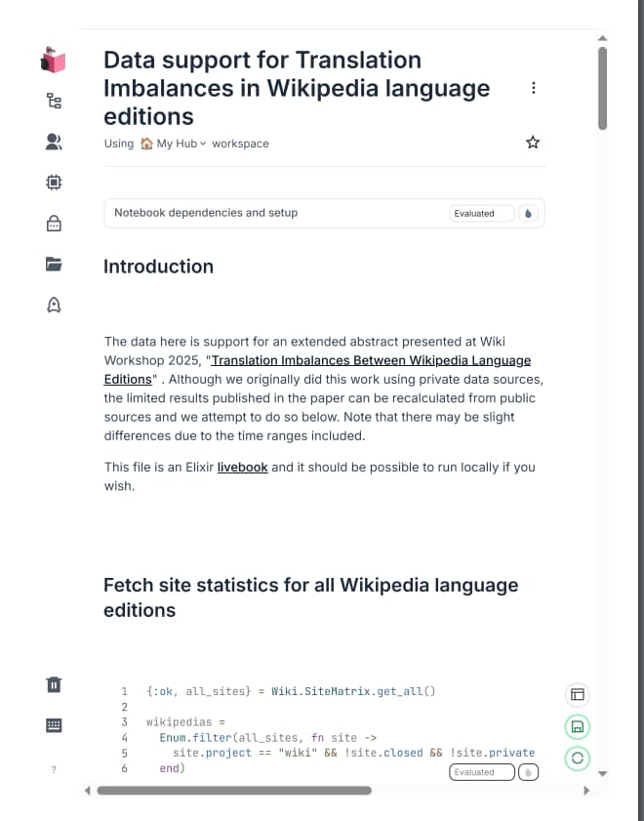The image size is (644, 821).
Task: Open the app settings rocket icon
Action: (x=54, y=305)
